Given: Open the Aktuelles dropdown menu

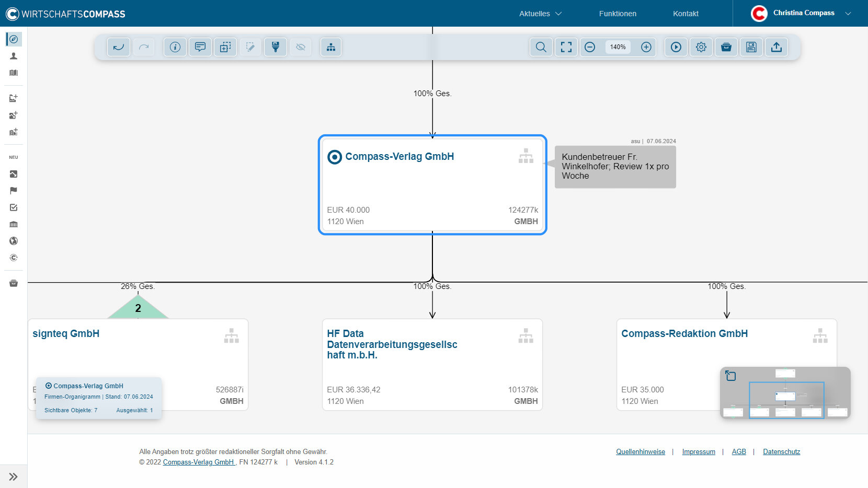Looking at the screenshot, I should [x=540, y=14].
